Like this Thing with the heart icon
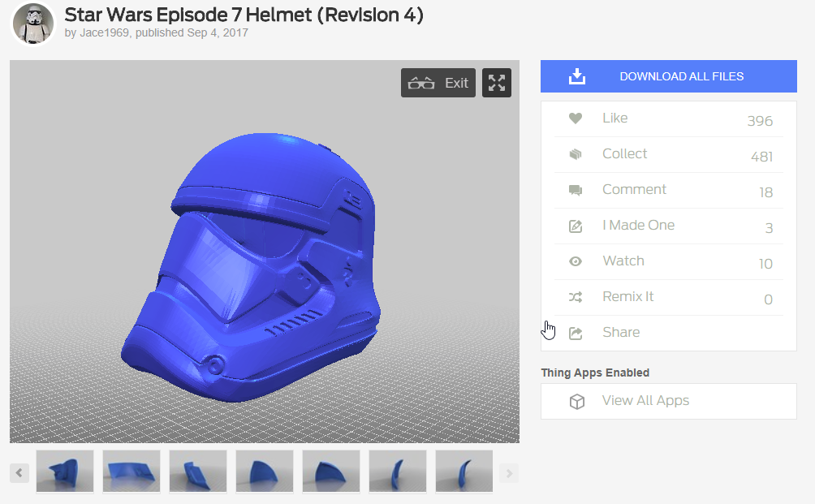Image resolution: width=815 pixels, height=504 pixels. (576, 118)
